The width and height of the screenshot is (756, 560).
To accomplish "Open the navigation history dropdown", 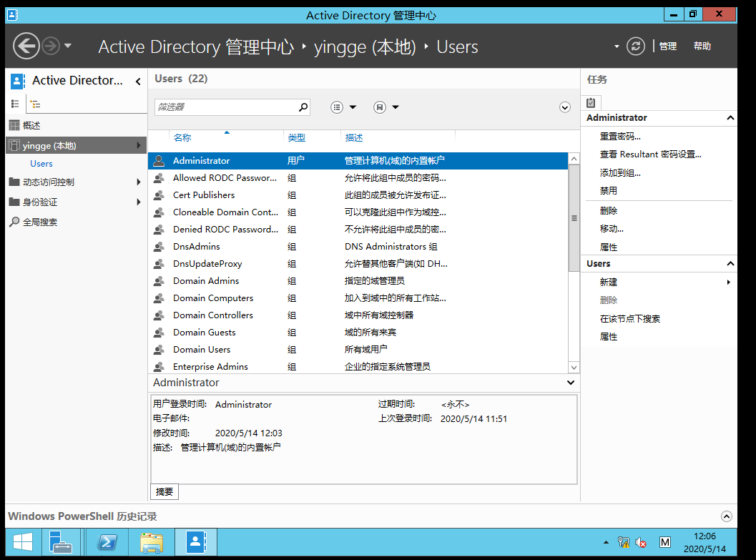I will 68,46.
